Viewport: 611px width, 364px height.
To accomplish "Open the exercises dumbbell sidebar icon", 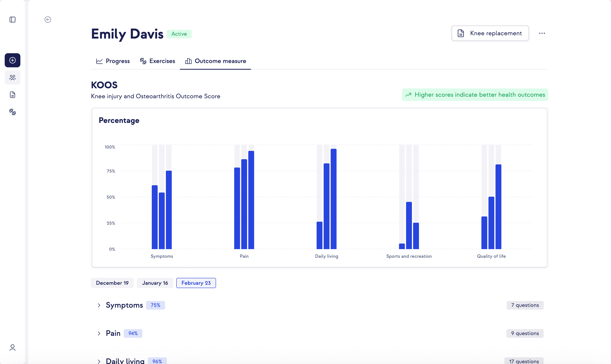I will click(x=13, y=112).
